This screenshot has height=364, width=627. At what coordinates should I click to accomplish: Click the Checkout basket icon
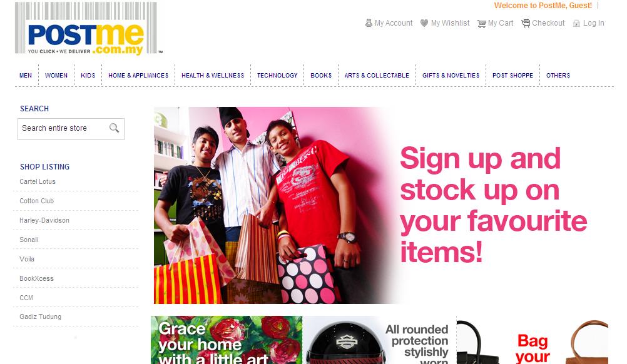coord(526,23)
